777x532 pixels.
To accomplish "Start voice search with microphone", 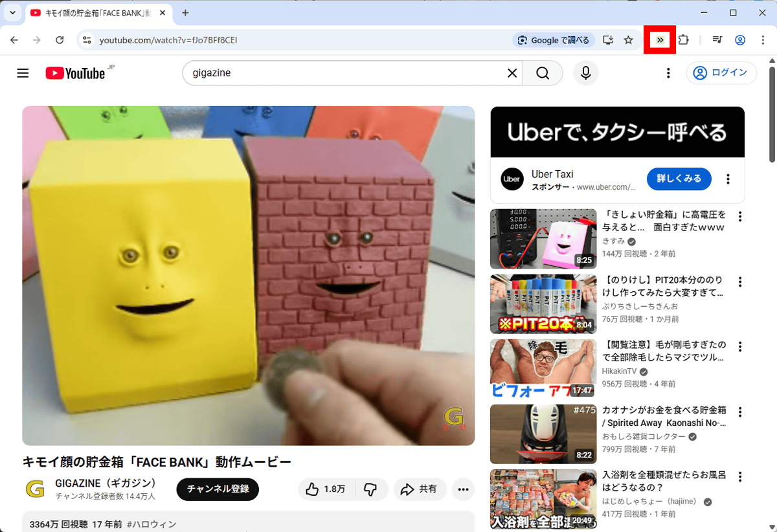I will click(x=586, y=73).
